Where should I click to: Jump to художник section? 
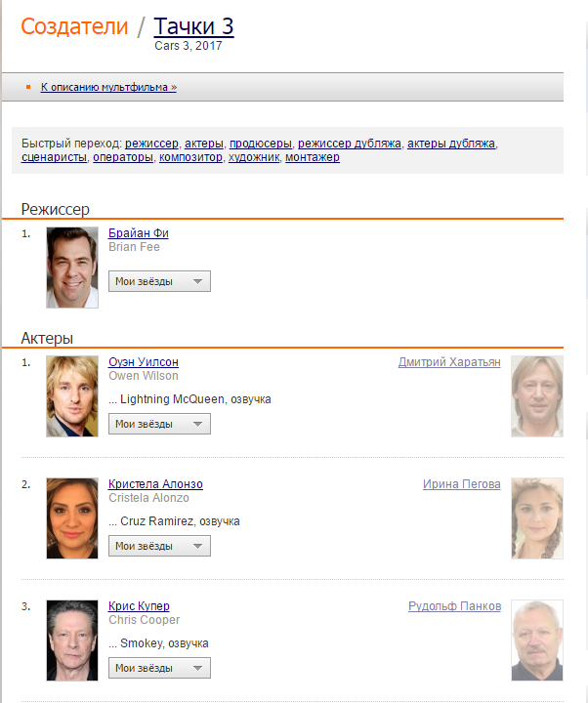coord(254,157)
